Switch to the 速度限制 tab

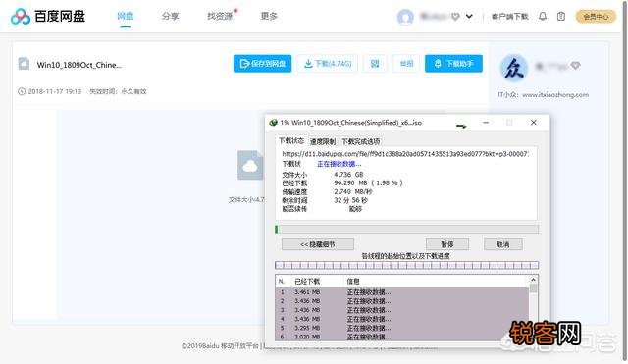point(323,141)
